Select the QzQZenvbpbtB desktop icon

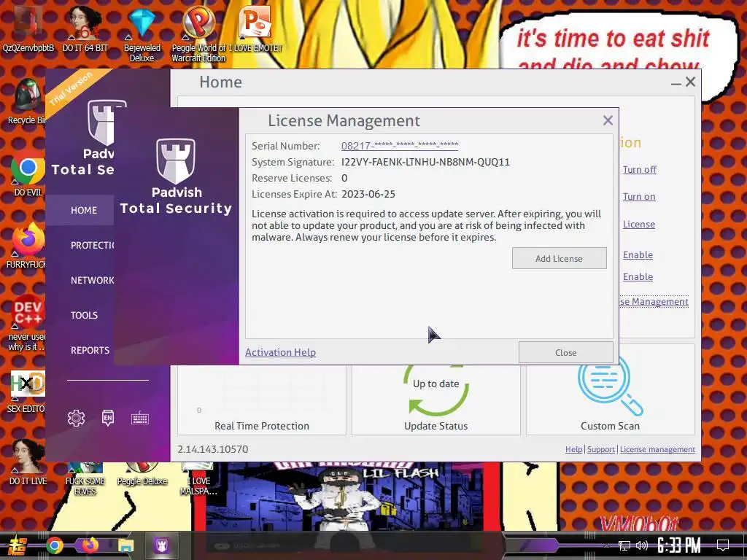tap(28, 29)
